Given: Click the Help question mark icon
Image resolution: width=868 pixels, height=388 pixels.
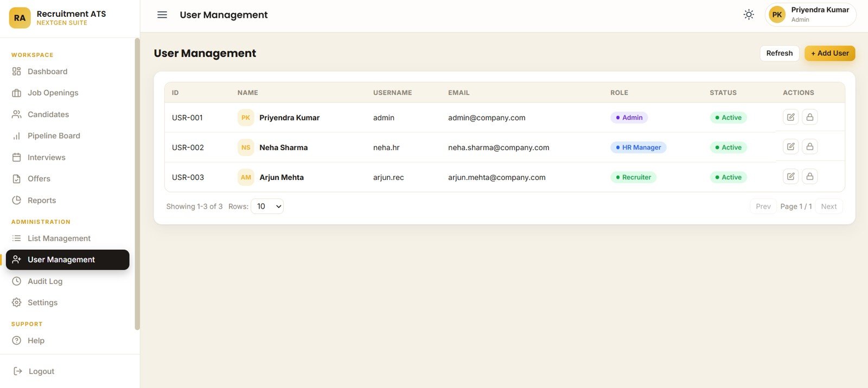Looking at the screenshot, I should (x=17, y=340).
